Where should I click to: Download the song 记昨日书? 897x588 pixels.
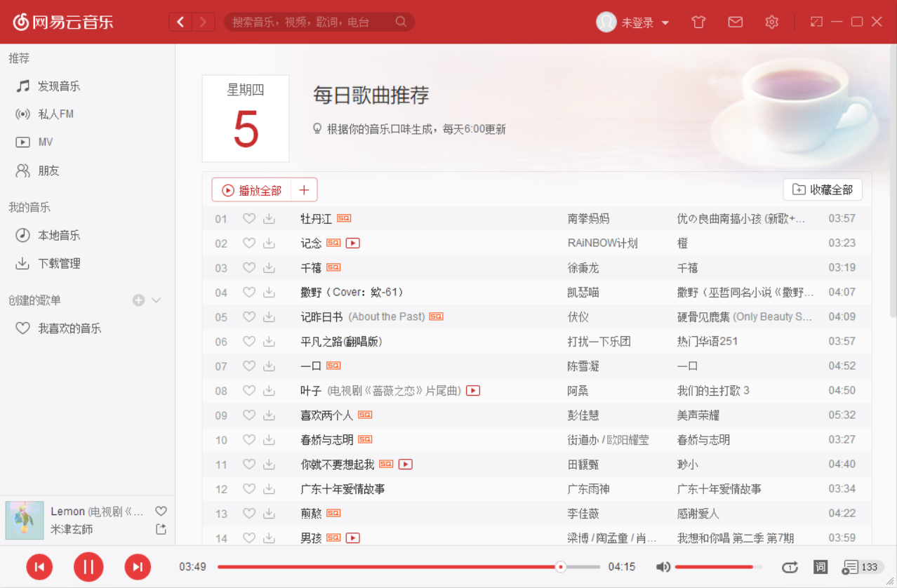tap(269, 317)
